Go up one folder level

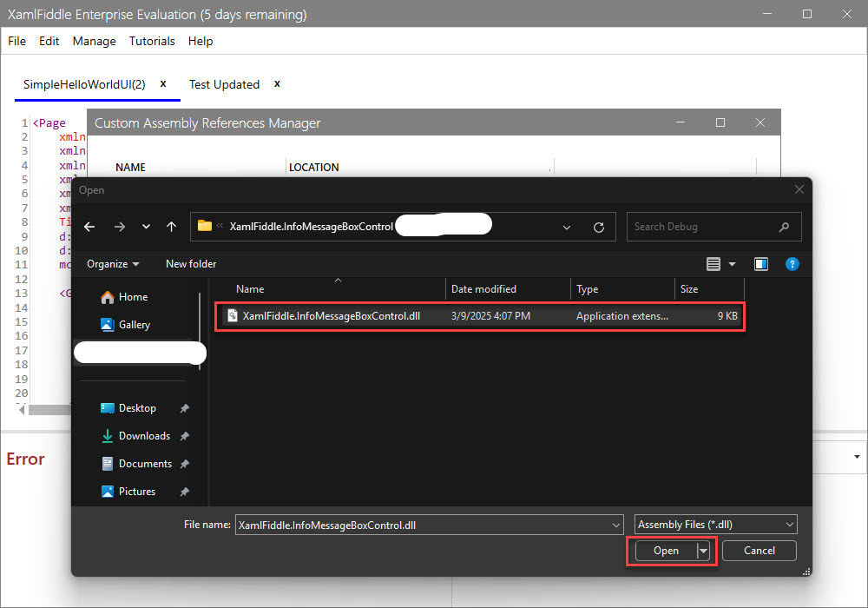(172, 227)
